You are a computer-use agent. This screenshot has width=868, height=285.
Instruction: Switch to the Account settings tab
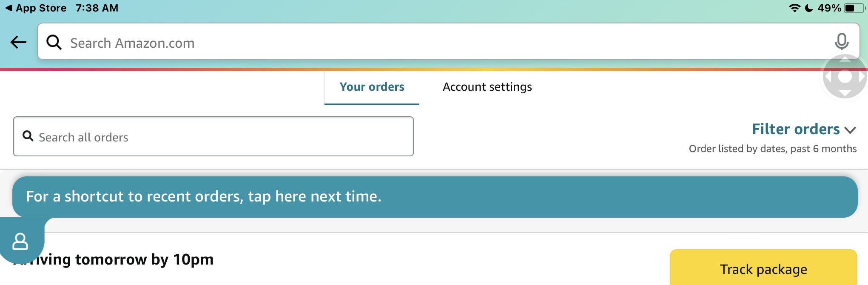(x=487, y=87)
